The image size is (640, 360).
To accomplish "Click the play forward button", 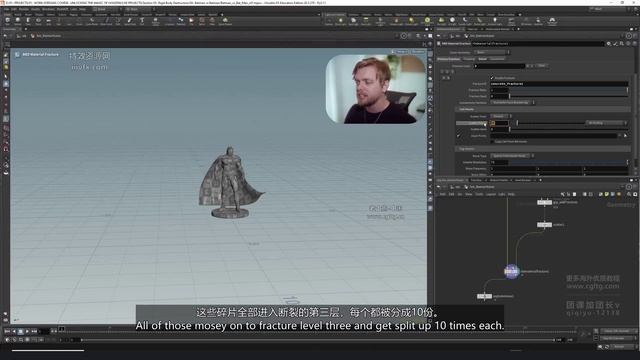I will 27,331.
